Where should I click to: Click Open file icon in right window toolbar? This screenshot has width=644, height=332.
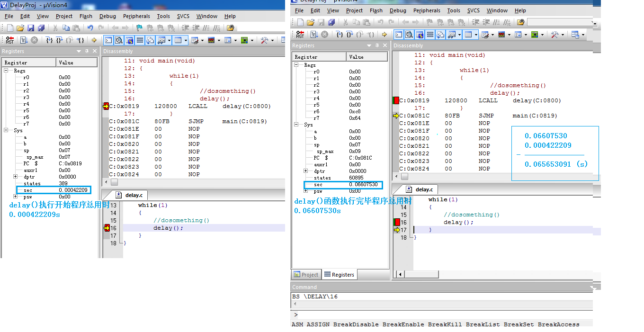point(311,22)
